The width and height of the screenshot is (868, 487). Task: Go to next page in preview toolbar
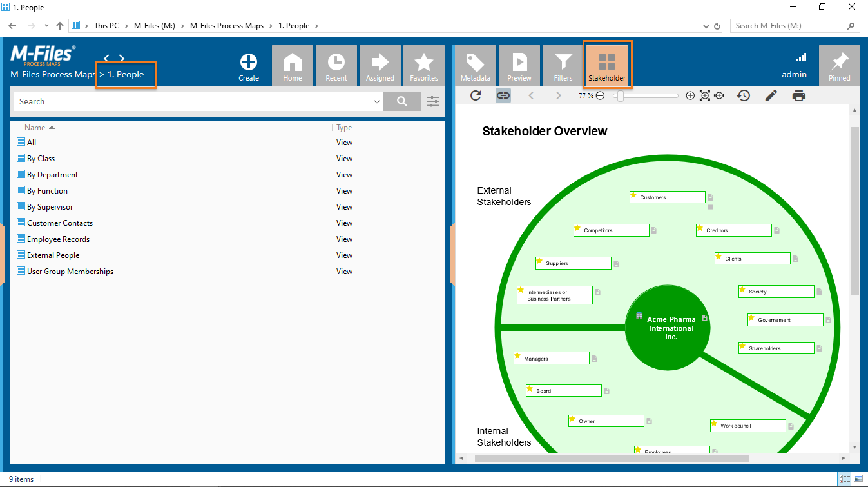(x=559, y=95)
